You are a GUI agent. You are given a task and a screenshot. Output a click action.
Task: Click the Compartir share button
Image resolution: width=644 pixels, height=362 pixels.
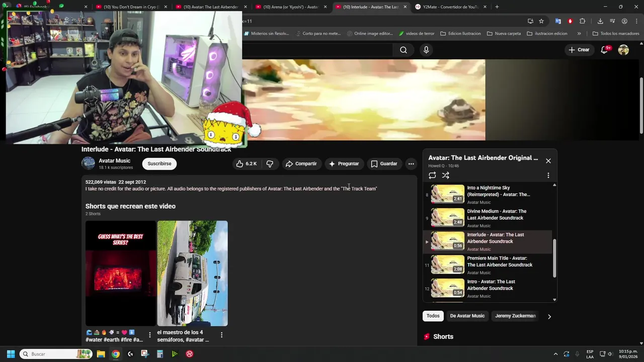301,164
